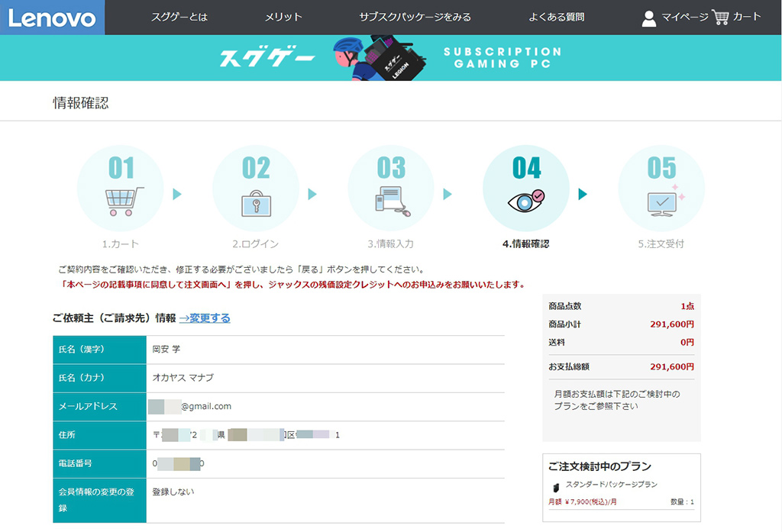Click step 04 eye confirmation icon

(526, 201)
